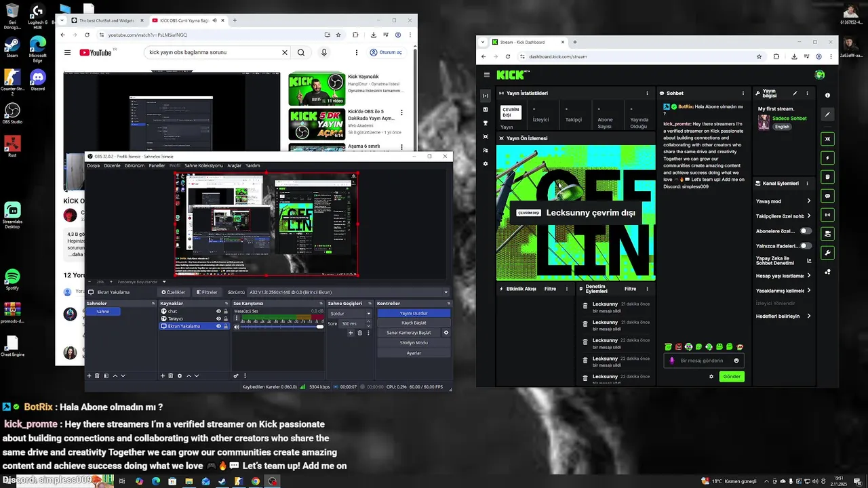Remove selected source in OBS Kaynaklar

[x=171, y=375]
